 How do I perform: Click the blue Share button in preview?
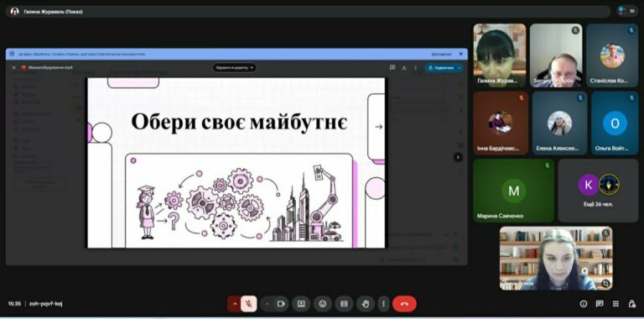pyautogui.click(x=440, y=67)
